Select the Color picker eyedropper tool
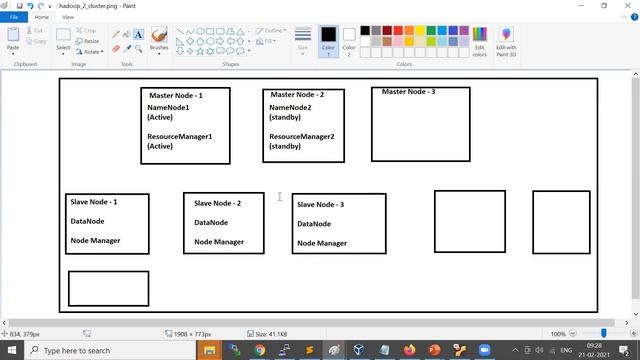The image size is (640, 360). point(127,49)
